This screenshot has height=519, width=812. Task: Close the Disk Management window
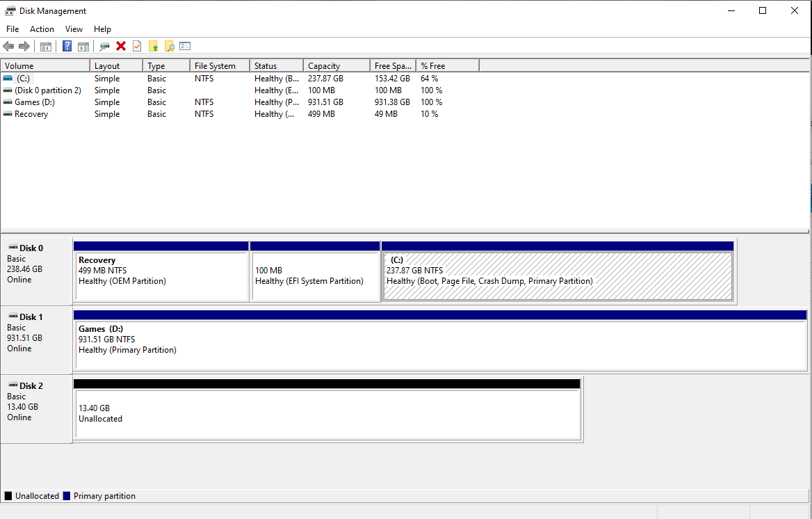(x=795, y=11)
